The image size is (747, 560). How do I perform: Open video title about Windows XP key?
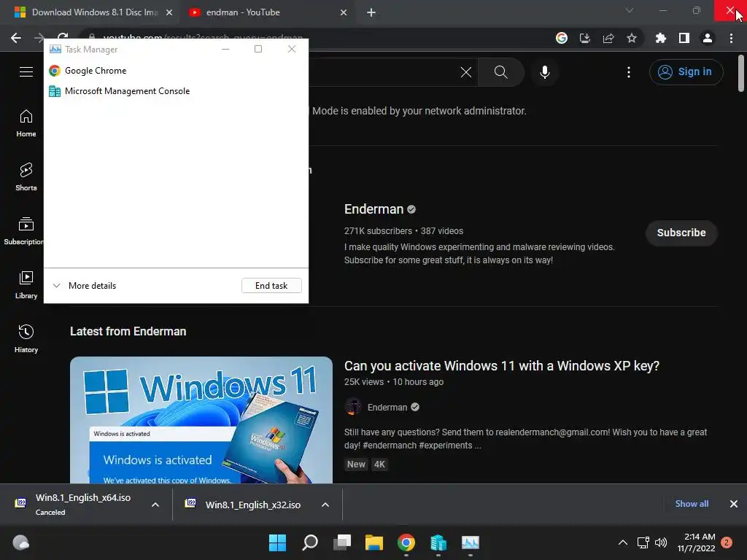[x=502, y=366]
